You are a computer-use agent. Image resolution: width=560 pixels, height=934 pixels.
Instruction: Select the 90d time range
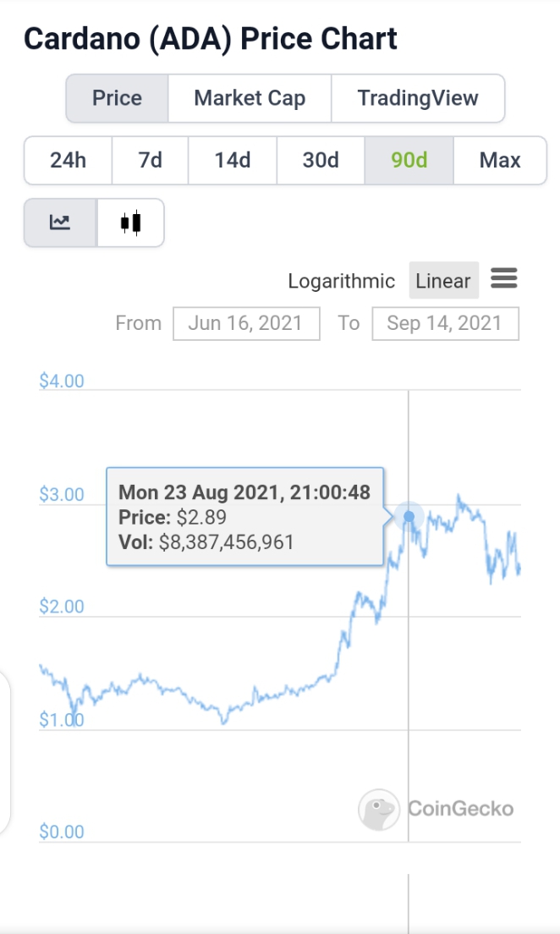(x=409, y=160)
